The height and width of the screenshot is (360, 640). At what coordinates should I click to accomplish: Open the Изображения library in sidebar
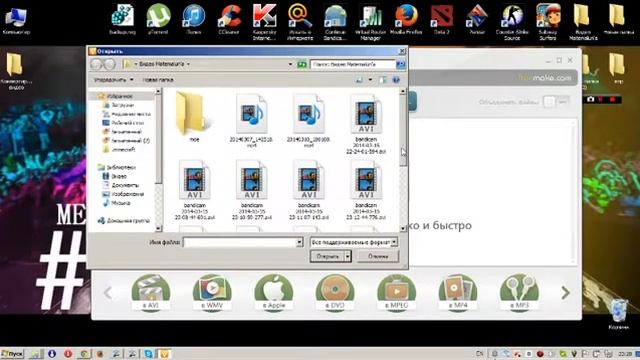(x=123, y=194)
